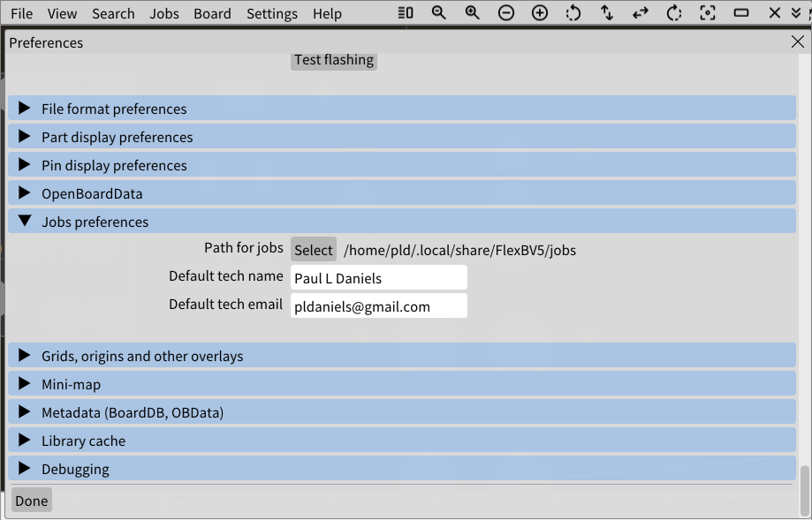Flip the board vertically using arrows icon
Viewport: 812px width, 520px height.
[606, 13]
